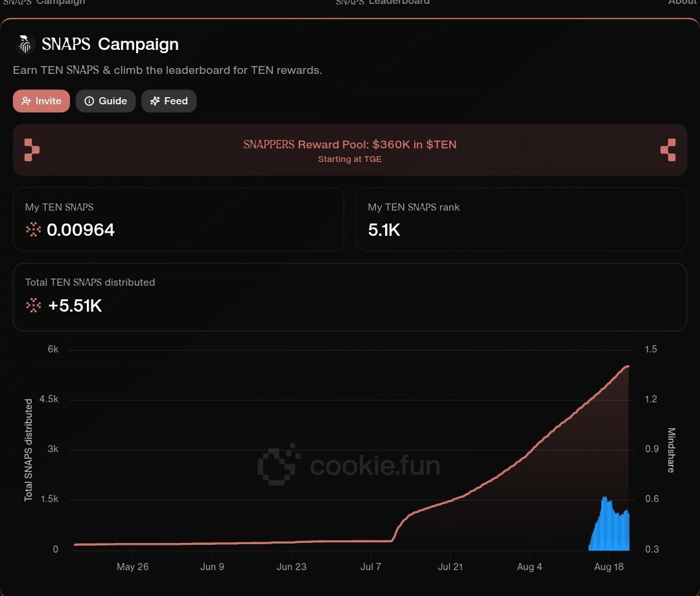Click the SNAPPERS Reward Pool $360K text
Image resolution: width=700 pixels, height=596 pixels.
click(x=349, y=144)
